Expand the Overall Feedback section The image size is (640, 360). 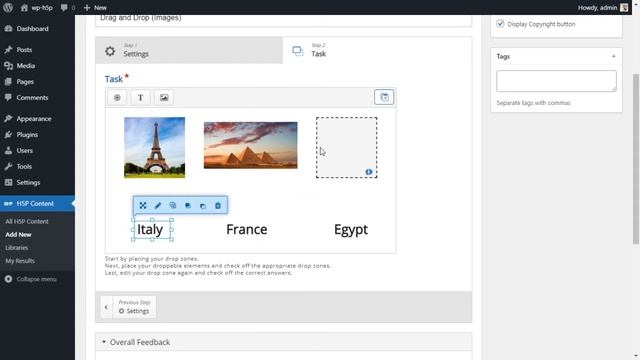[283, 342]
